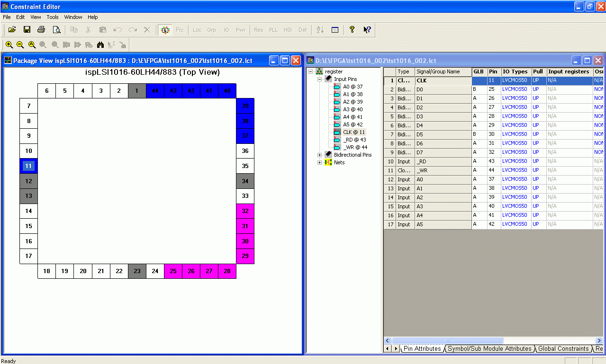Click the horizontal scrollbar right arrow
The image size is (606, 364).
[599, 341]
